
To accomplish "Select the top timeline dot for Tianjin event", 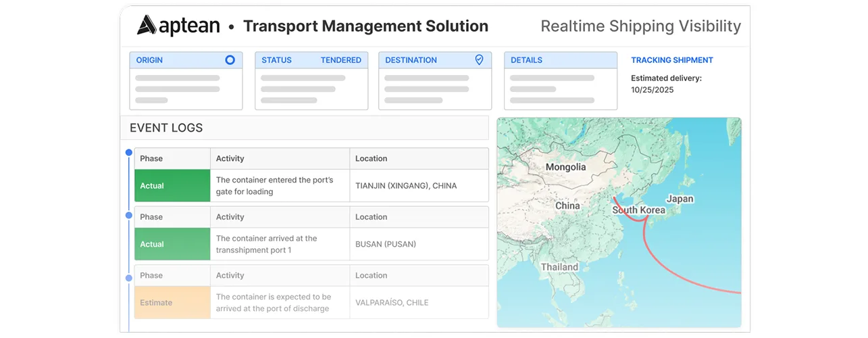I will [x=129, y=153].
